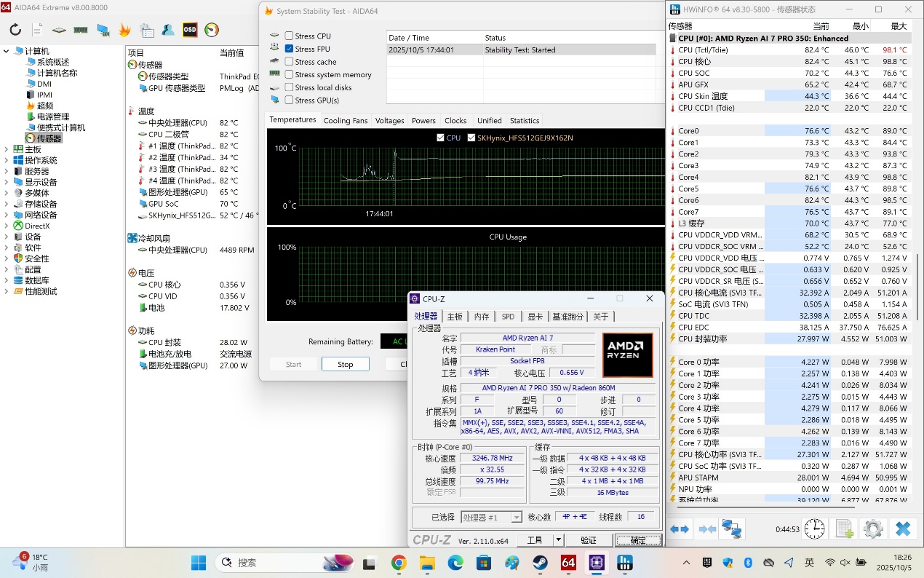The height and width of the screenshot is (578, 924).
Task: Click the OSD icon in AIDA64 toolbar
Action: tap(189, 30)
